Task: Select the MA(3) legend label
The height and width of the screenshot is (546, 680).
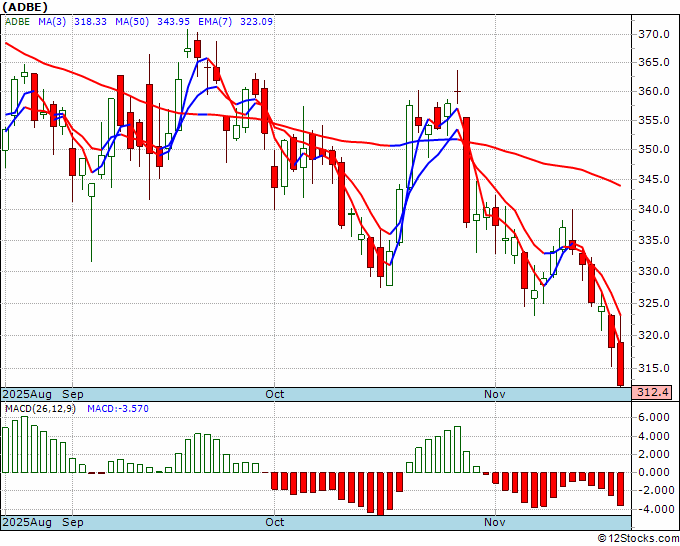Action: (x=52, y=21)
